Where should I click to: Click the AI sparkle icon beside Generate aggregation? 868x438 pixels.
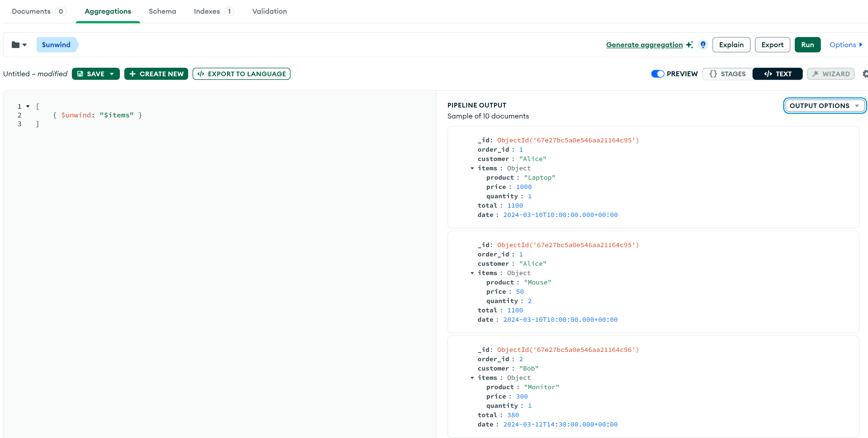point(689,45)
